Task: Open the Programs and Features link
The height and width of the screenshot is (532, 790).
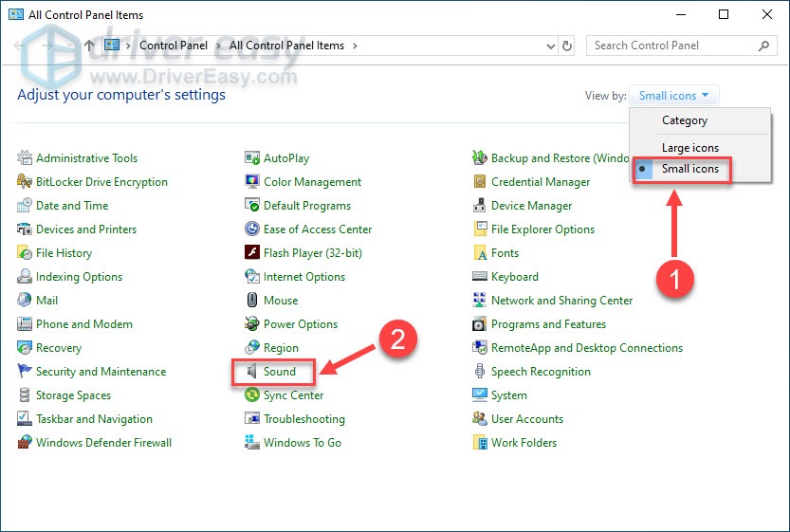Action: point(548,324)
